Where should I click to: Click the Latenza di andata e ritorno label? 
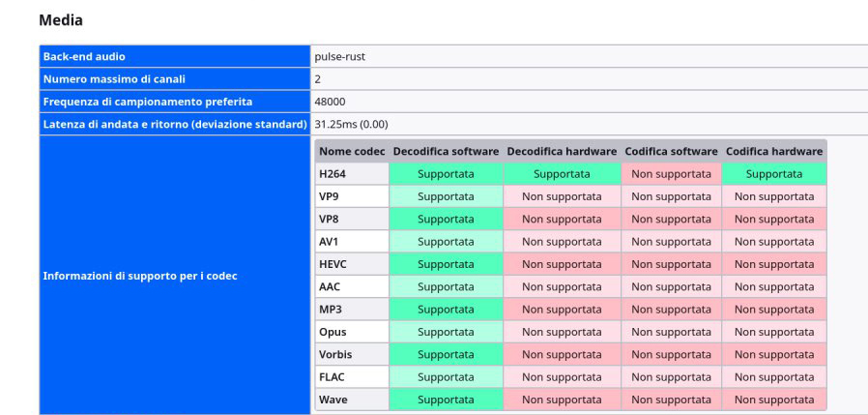click(x=174, y=124)
